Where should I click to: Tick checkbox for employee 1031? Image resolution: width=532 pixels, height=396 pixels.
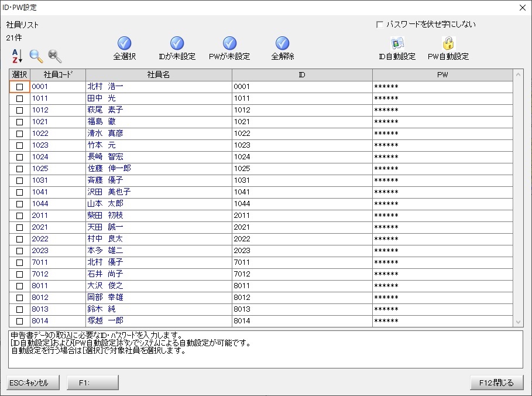click(20, 180)
